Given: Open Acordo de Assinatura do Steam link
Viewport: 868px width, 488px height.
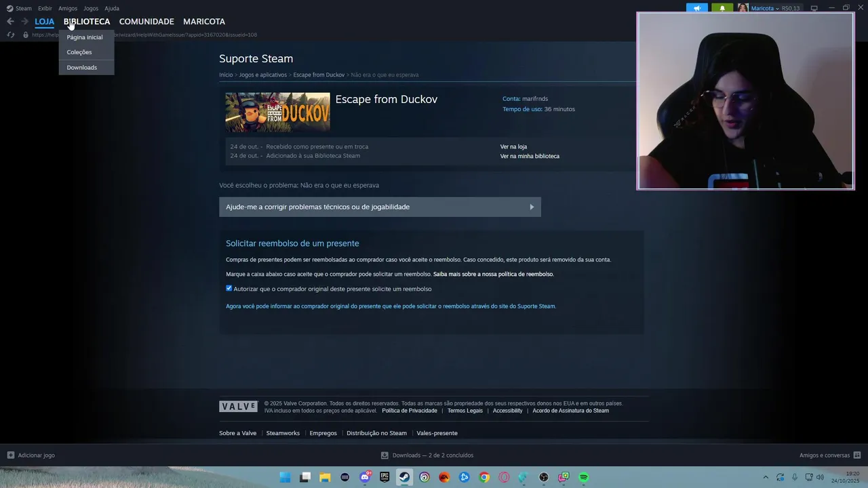Looking at the screenshot, I should click(x=570, y=411).
